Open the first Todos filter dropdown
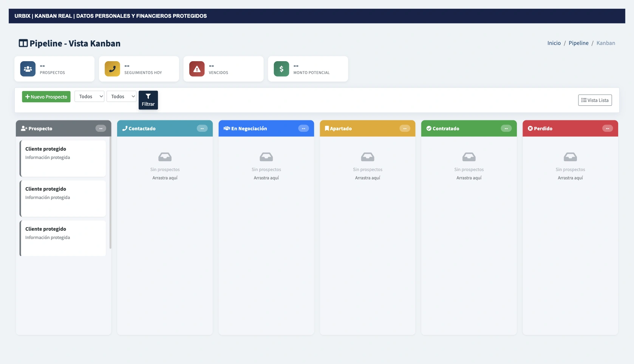 (x=90, y=97)
